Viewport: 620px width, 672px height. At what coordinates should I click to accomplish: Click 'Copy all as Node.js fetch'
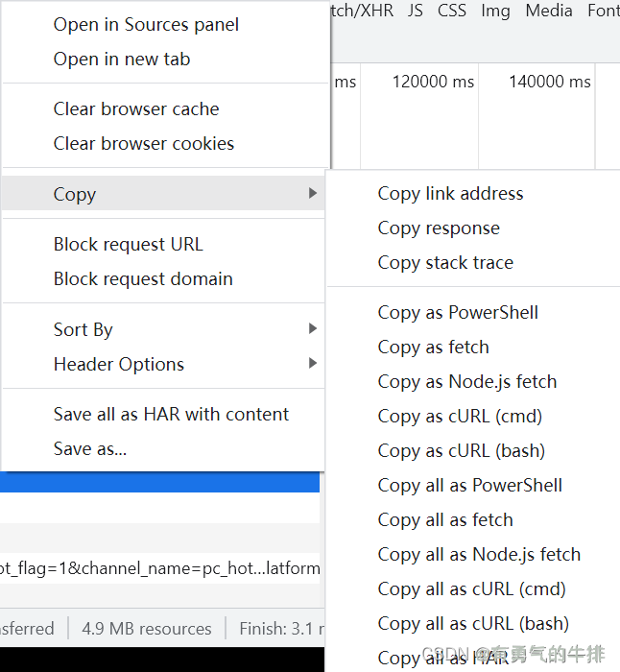tap(479, 555)
